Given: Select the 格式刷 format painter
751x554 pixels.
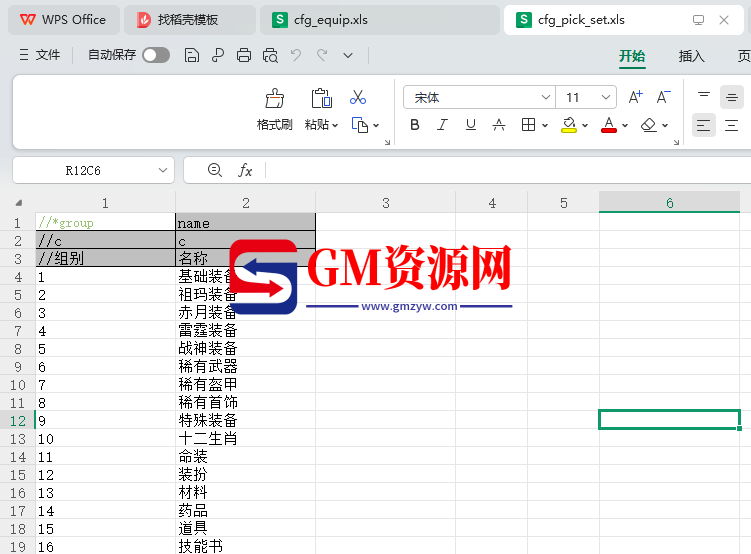Looking at the screenshot, I should [x=274, y=109].
